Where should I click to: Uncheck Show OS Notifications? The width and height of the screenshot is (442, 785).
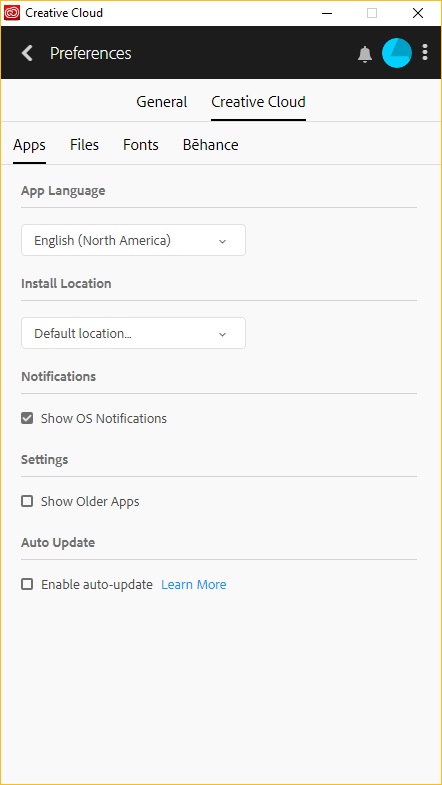pyautogui.click(x=27, y=418)
